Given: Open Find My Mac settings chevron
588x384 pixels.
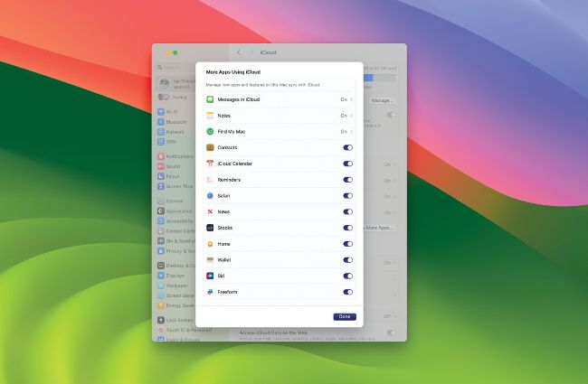Looking at the screenshot, I should [352, 132].
